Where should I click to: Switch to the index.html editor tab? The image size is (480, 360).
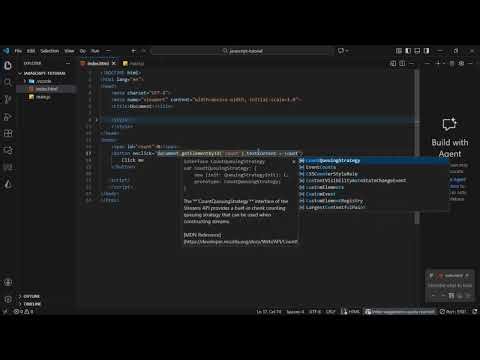pyautogui.click(x=98, y=63)
